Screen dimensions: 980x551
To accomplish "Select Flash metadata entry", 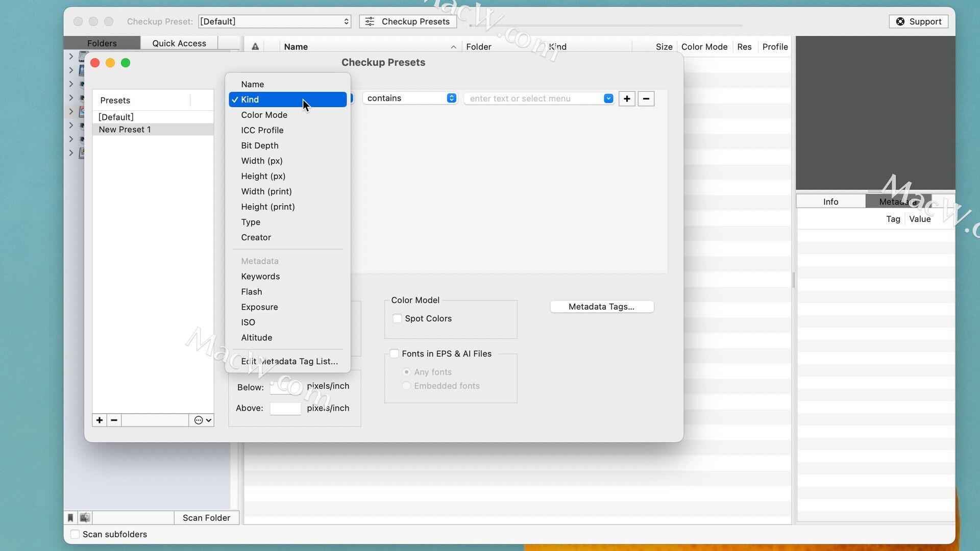I will click(287, 291).
